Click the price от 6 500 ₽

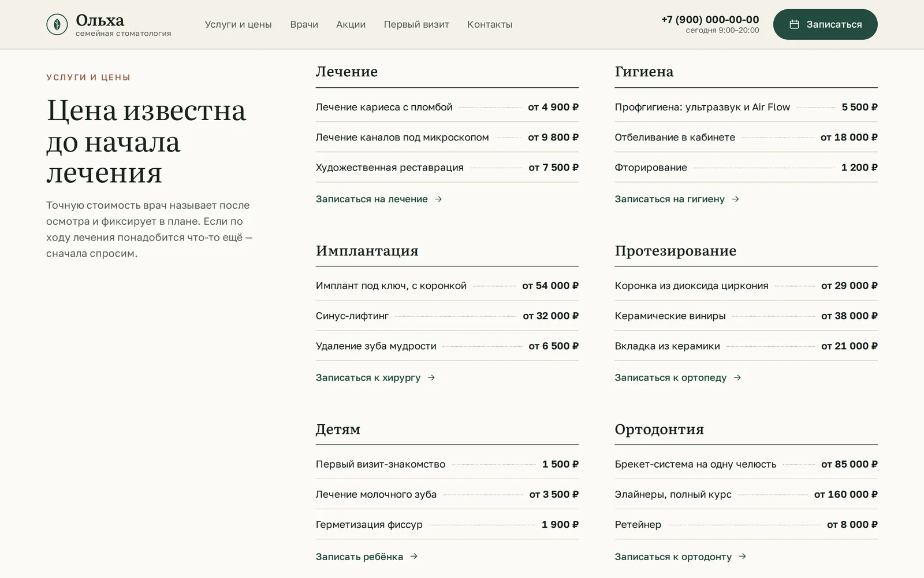553,346
